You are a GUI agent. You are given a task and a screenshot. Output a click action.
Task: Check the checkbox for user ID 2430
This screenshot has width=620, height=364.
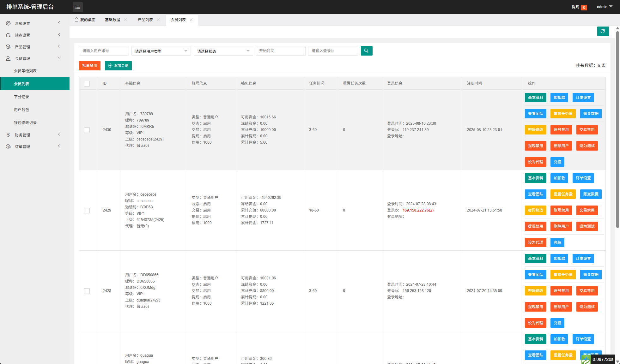click(x=87, y=130)
